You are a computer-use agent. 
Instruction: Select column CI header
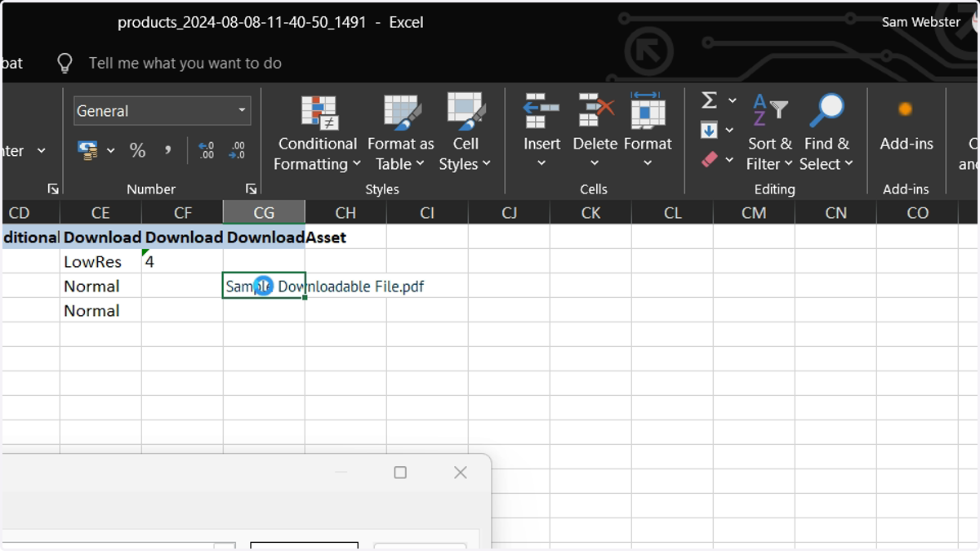[427, 212]
